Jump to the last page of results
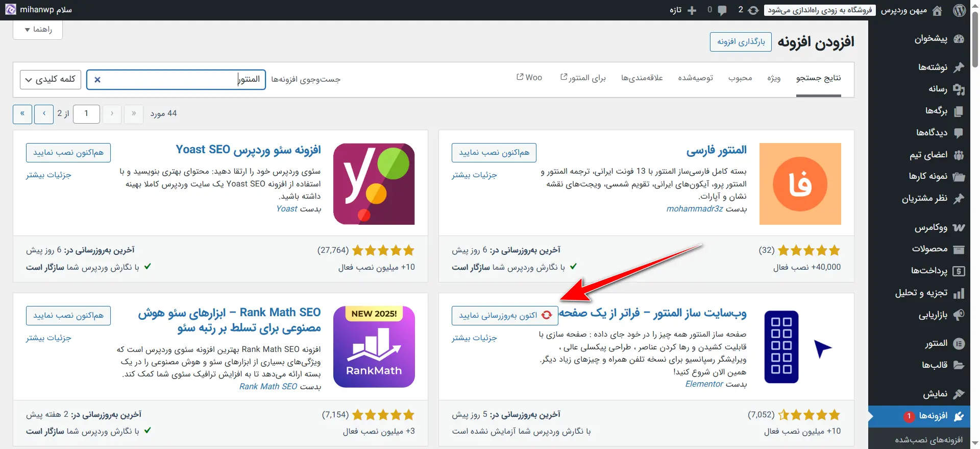 click(22, 114)
